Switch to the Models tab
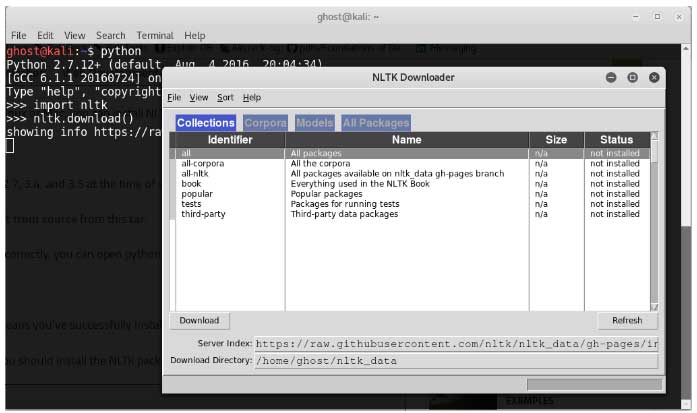Viewport: 697px width, 413px height. [x=314, y=123]
